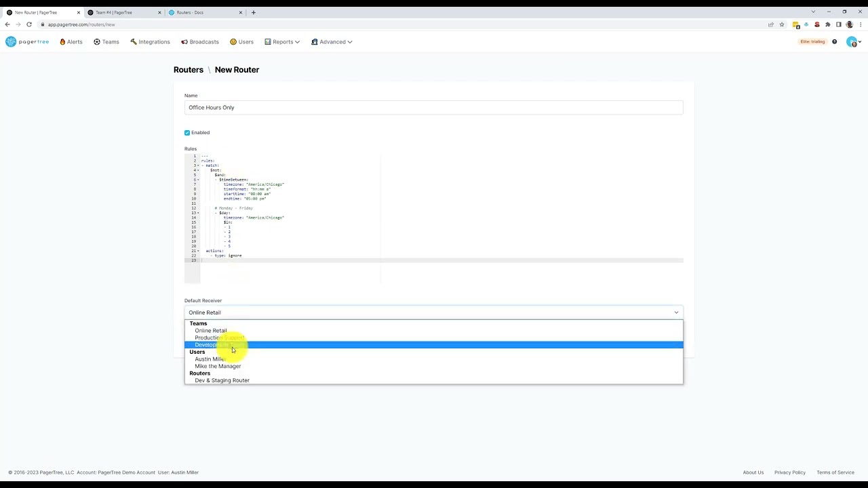Open the Users navigation item

pos(241,42)
